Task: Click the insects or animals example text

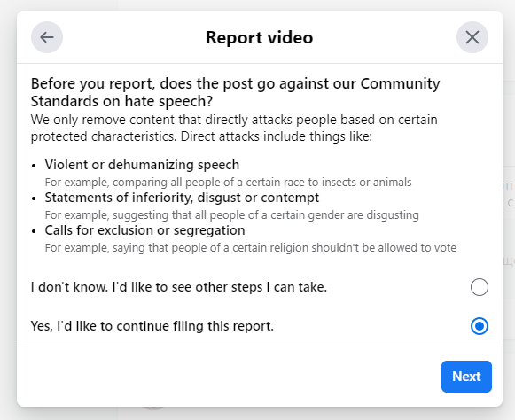Action: click(228, 182)
